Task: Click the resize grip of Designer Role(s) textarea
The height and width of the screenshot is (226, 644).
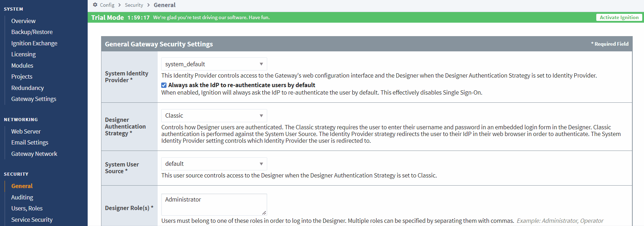Action: [x=264, y=213]
